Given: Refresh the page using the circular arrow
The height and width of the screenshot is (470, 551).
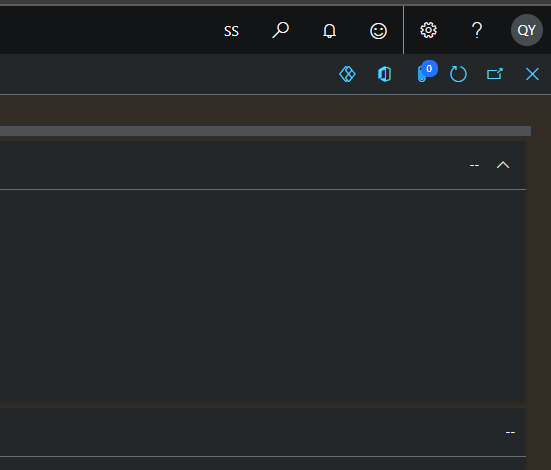Looking at the screenshot, I should click(x=458, y=74).
